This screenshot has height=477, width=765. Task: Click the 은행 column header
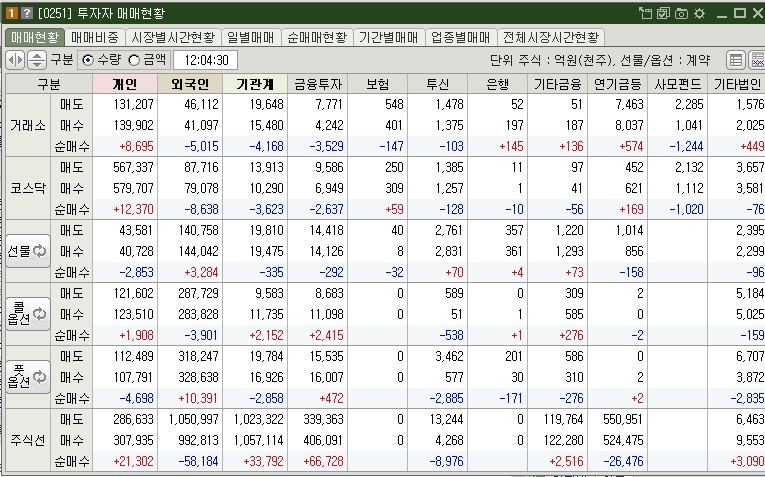[x=498, y=84]
